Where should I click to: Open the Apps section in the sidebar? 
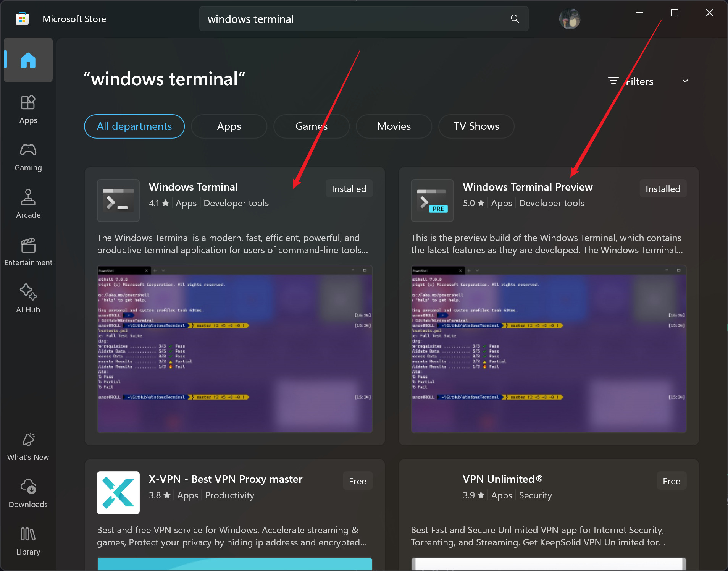click(28, 110)
